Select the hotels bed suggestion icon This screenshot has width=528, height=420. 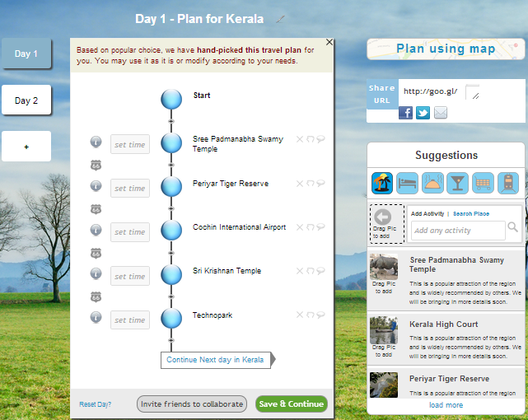(x=407, y=183)
